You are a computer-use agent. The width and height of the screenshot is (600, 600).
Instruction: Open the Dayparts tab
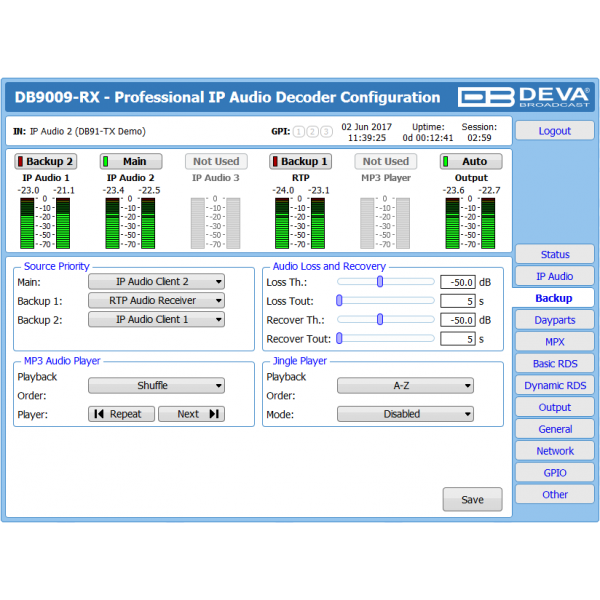click(555, 320)
